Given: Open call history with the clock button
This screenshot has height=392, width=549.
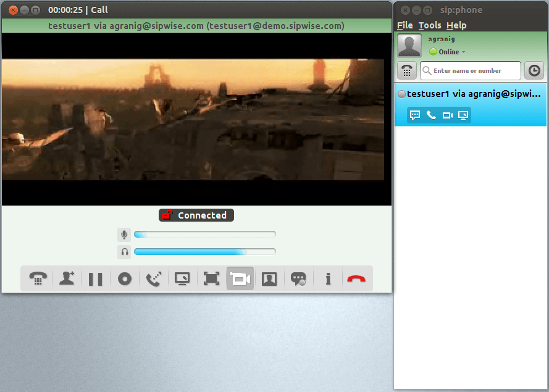Looking at the screenshot, I should point(534,71).
